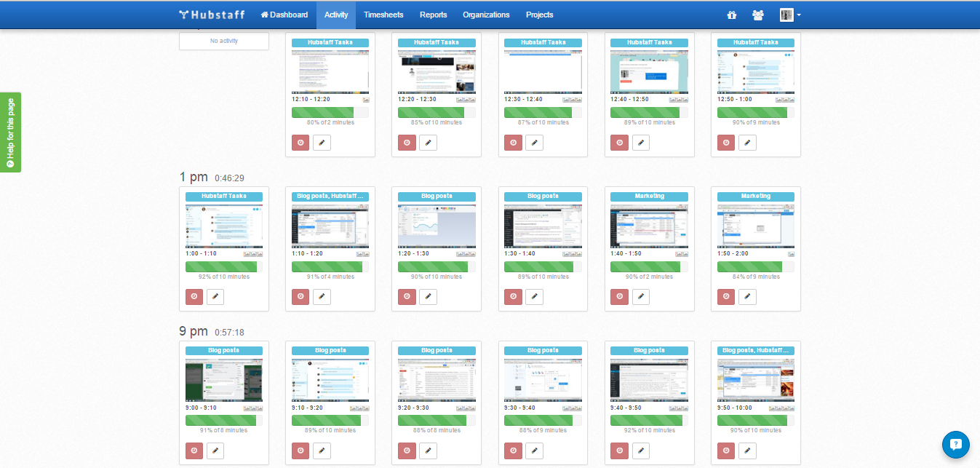Click red clock button for 9:30 - 9:40
Image resolution: width=980 pixels, height=468 pixels.
click(513, 451)
